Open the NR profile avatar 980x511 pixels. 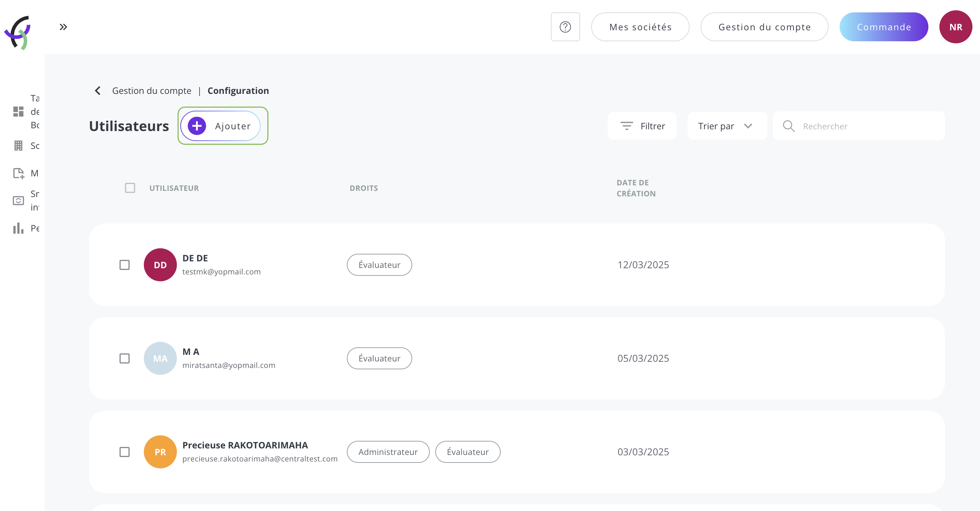click(956, 27)
